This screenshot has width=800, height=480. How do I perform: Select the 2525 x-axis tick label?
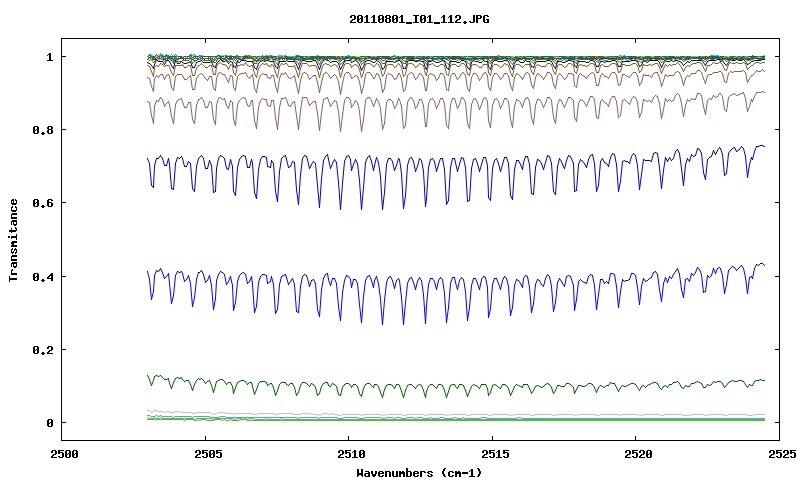[782, 454]
